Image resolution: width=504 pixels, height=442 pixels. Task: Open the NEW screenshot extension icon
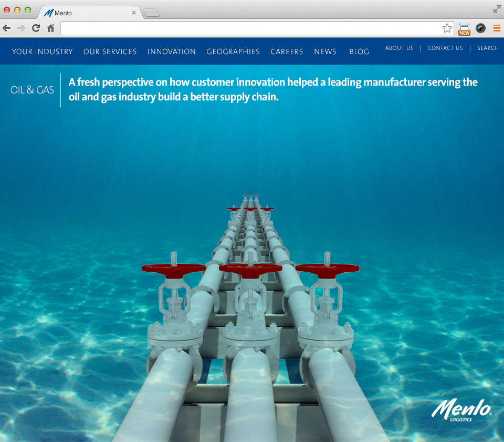464,29
